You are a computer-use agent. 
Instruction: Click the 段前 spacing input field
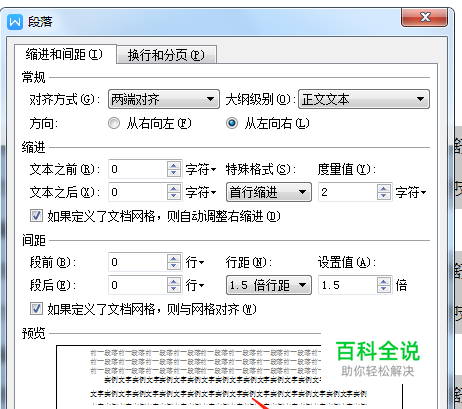point(137,262)
